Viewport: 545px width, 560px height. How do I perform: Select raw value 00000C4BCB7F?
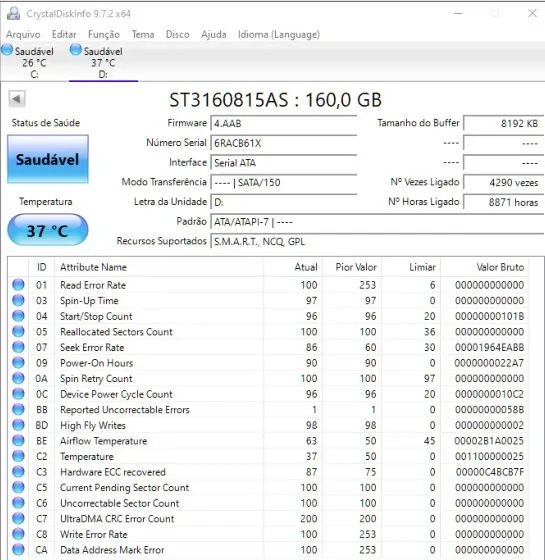pyautogui.click(x=490, y=472)
